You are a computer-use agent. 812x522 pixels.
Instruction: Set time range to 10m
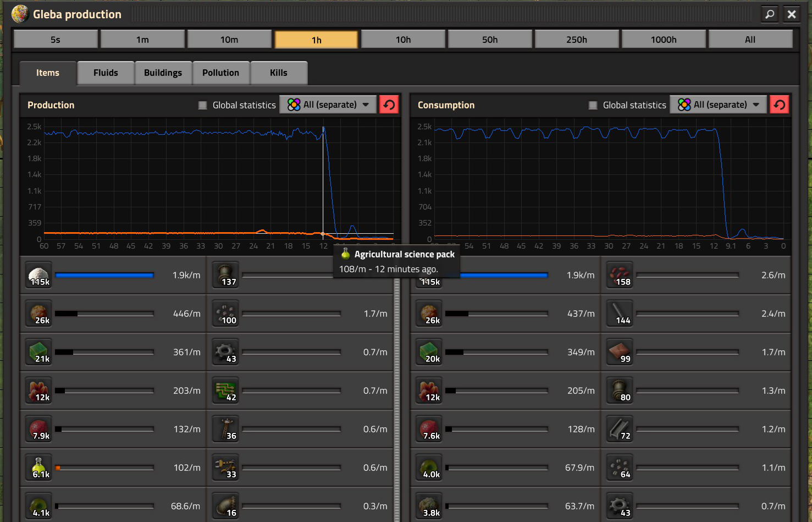[x=229, y=40]
